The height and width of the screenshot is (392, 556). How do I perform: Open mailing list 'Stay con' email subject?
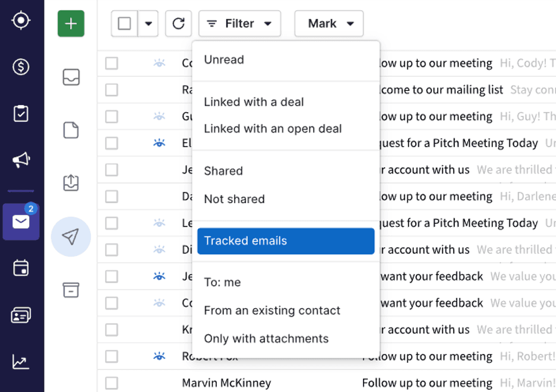pos(533,90)
